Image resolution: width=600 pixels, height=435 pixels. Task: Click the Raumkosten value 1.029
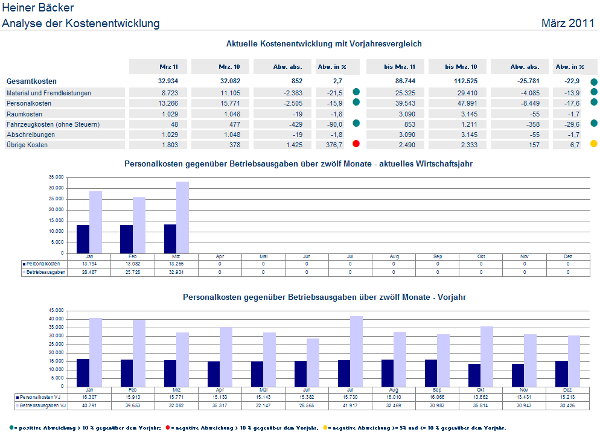(x=170, y=114)
